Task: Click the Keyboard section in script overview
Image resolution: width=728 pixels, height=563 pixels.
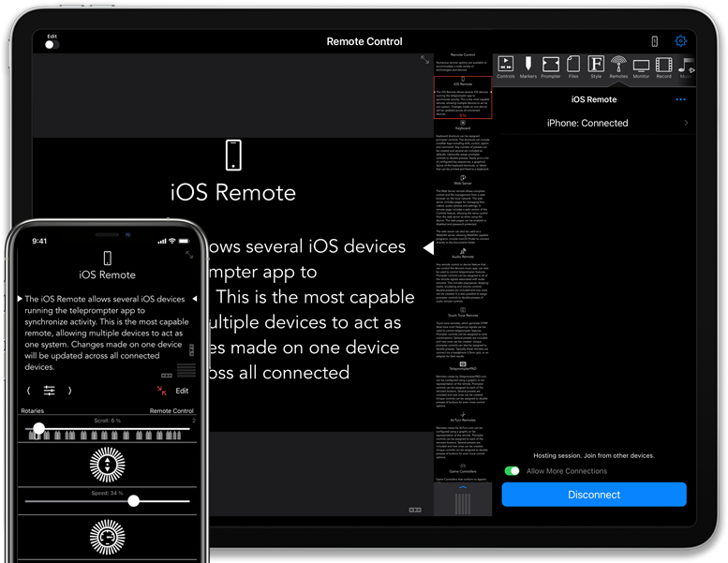Action: [x=463, y=146]
